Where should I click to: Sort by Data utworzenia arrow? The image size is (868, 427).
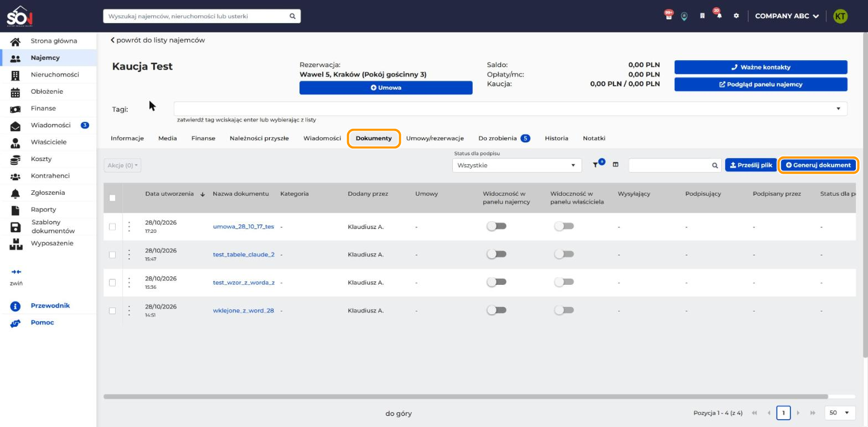[203, 194]
